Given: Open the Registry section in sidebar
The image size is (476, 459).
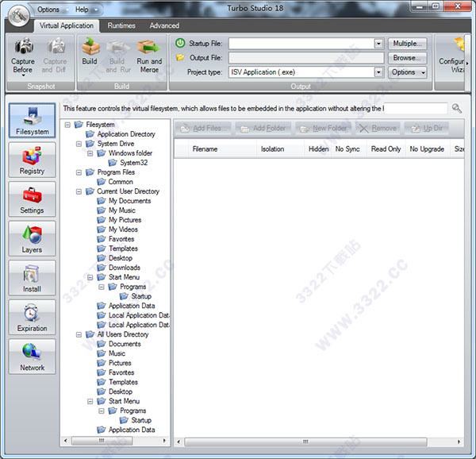Looking at the screenshot, I should click(x=33, y=160).
